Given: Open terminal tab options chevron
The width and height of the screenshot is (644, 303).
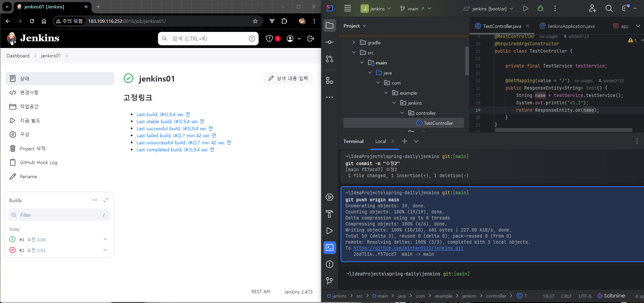Looking at the screenshot, I should pyautogui.click(x=416, y=141).
